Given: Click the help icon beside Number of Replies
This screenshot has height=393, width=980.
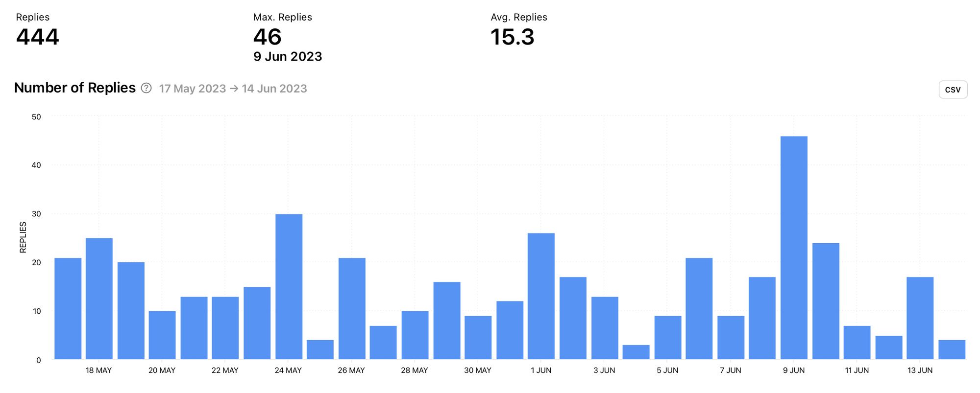Looking at the screenshot, I should [x=146, y=88].
